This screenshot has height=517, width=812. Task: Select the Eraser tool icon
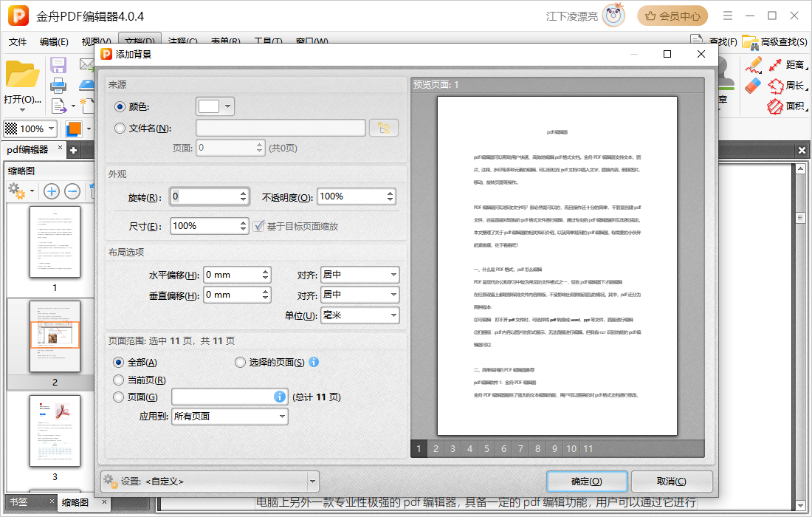pos(754,86)
